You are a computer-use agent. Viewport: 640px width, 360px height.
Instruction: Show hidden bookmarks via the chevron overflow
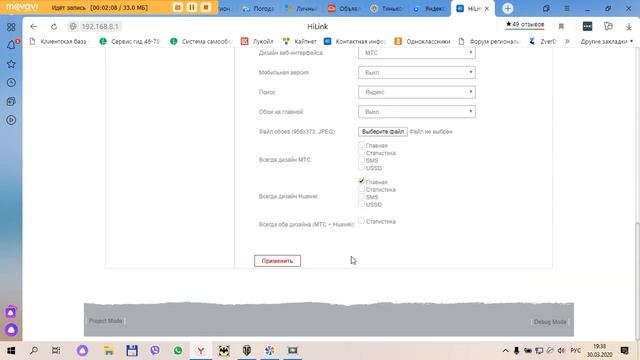click(x=567, y=41)
